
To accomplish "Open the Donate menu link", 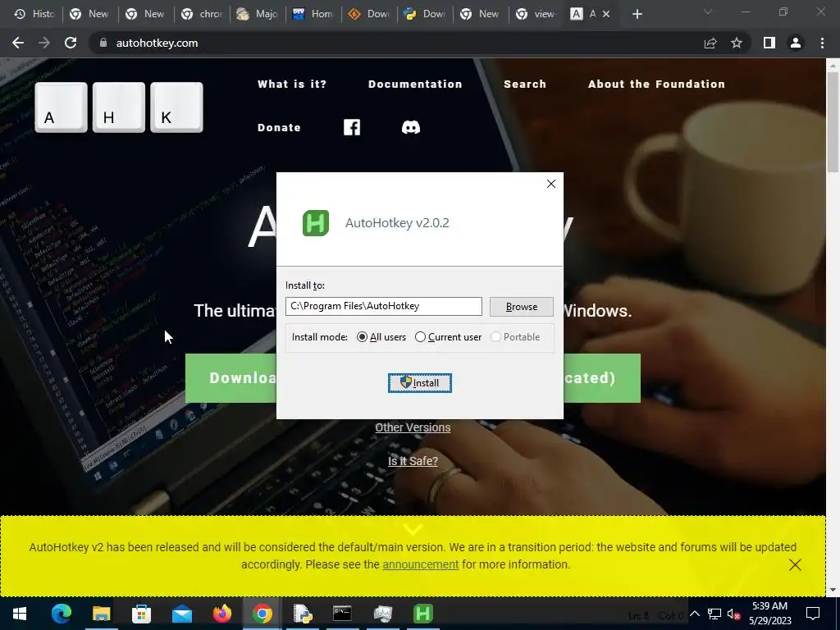I will tap(279, 127).
